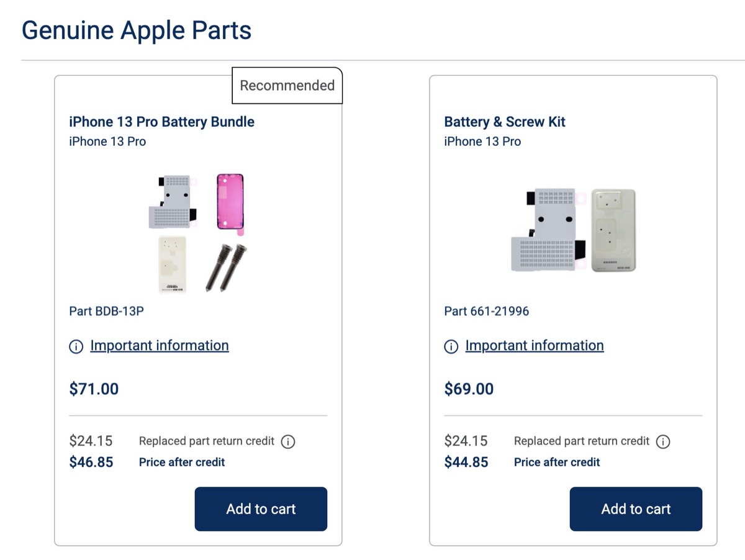Click info icon beside Battery Bundle's Important information
745x560 pixels.
coord(76,346)
